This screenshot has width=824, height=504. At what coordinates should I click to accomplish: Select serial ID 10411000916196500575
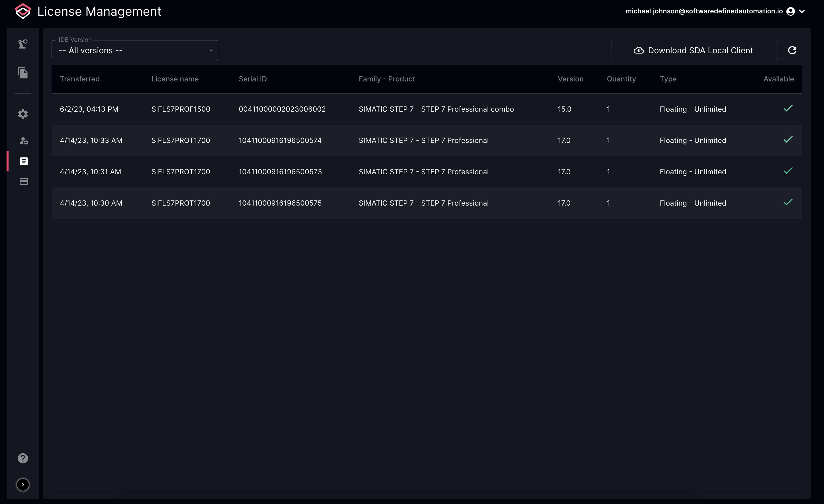280,203
